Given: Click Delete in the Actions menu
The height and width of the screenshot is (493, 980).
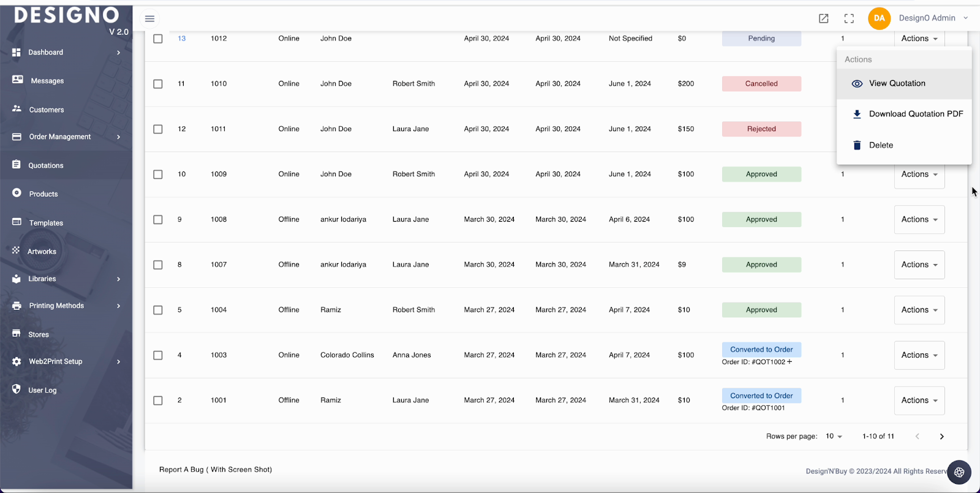Looking at the screenshot, I should tap(881, 145).
